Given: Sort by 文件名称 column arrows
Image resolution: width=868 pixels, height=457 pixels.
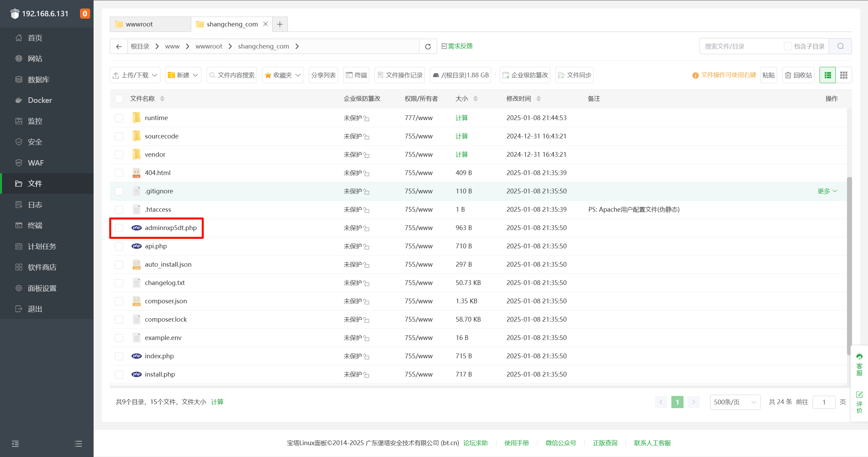Looking at the screenshot, I should [162, 99].
